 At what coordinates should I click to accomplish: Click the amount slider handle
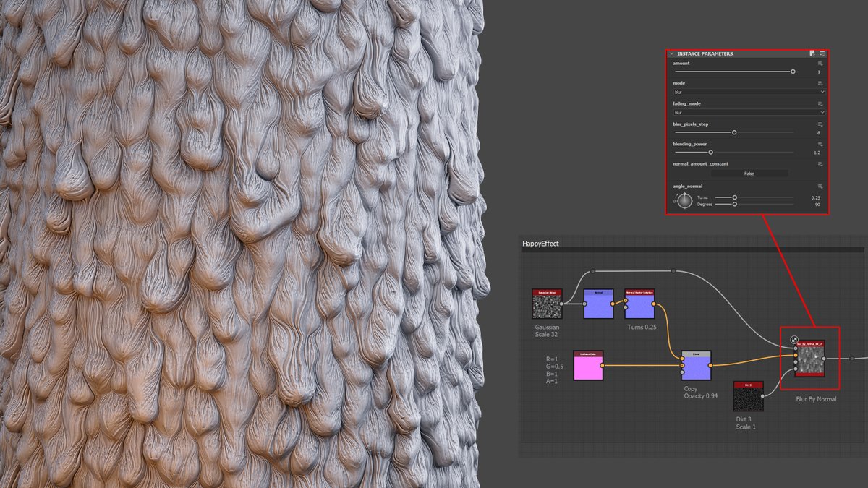point(793,70)
